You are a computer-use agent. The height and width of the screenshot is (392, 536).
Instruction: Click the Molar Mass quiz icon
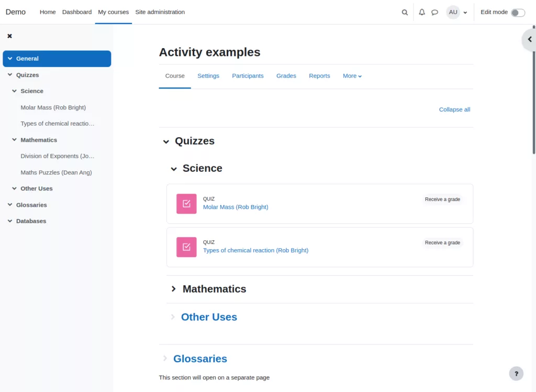click(186, 204)
